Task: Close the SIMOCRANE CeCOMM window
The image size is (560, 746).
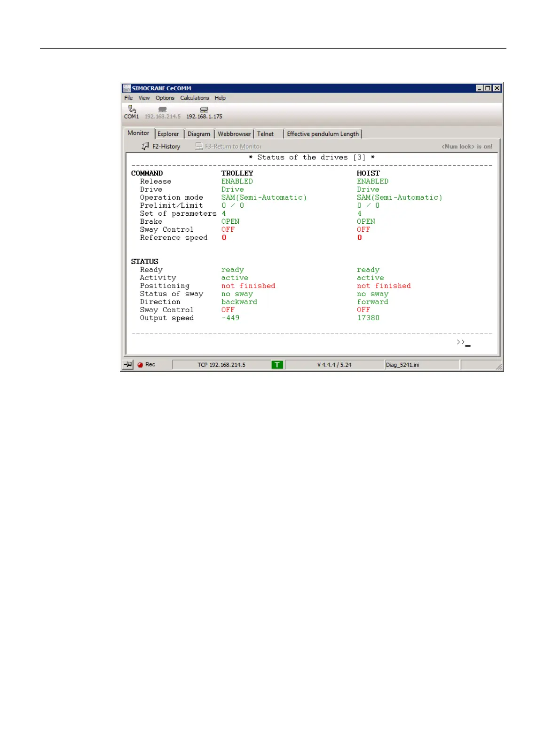Action: tap(497, 88)
